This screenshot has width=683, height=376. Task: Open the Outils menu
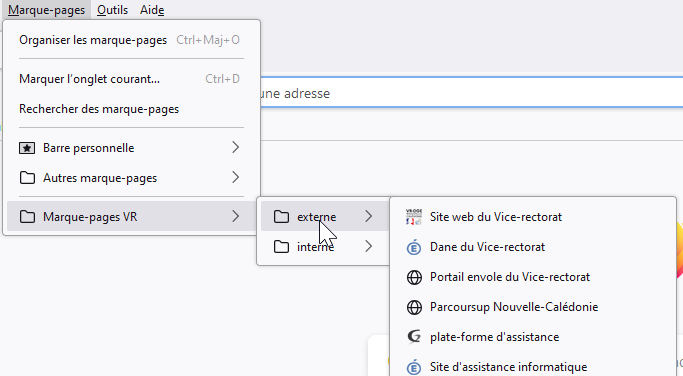pyautogui.click(x=112, y=10)
